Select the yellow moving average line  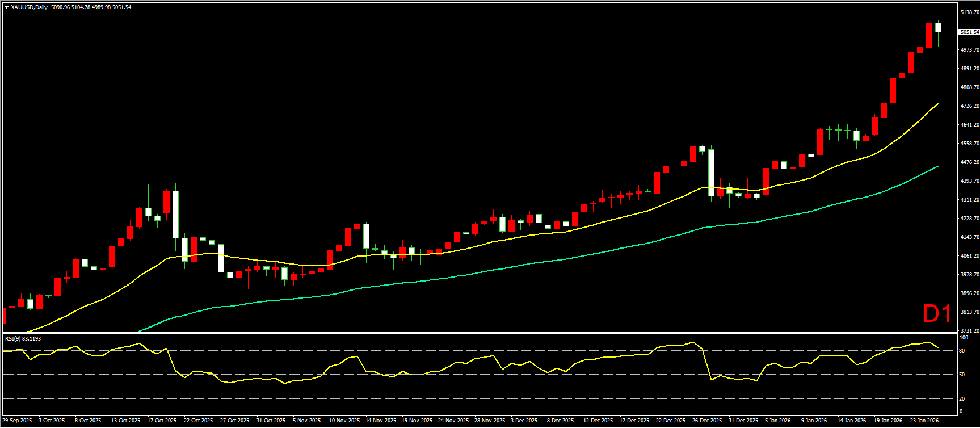click(624, 216)
